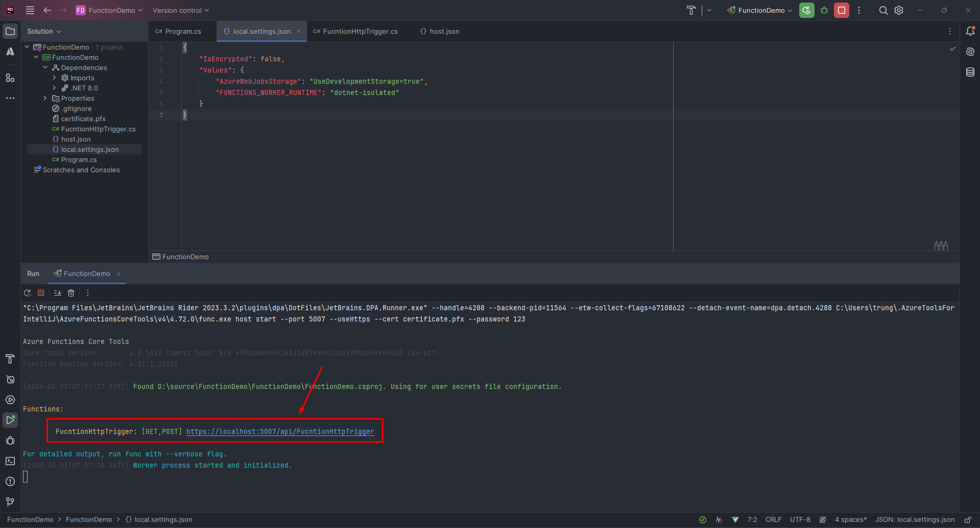Open the FunctionDemo run configuration dropdown
The width and height of the screenshot is (980, 528).
[759, 10]
